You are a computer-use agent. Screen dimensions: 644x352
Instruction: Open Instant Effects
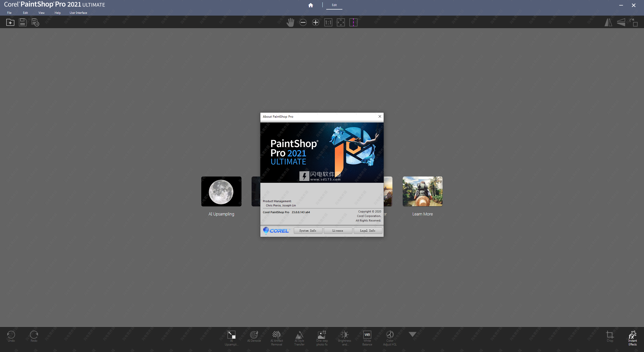[632, 338]
